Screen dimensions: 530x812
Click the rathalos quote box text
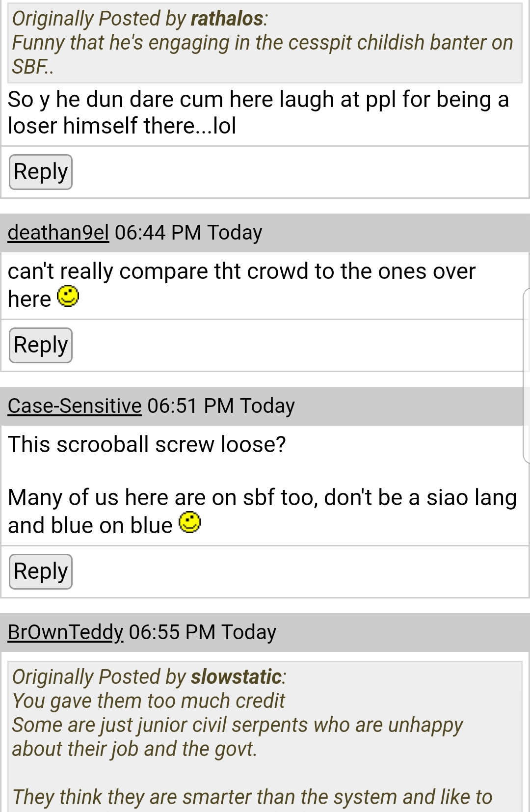265,43
